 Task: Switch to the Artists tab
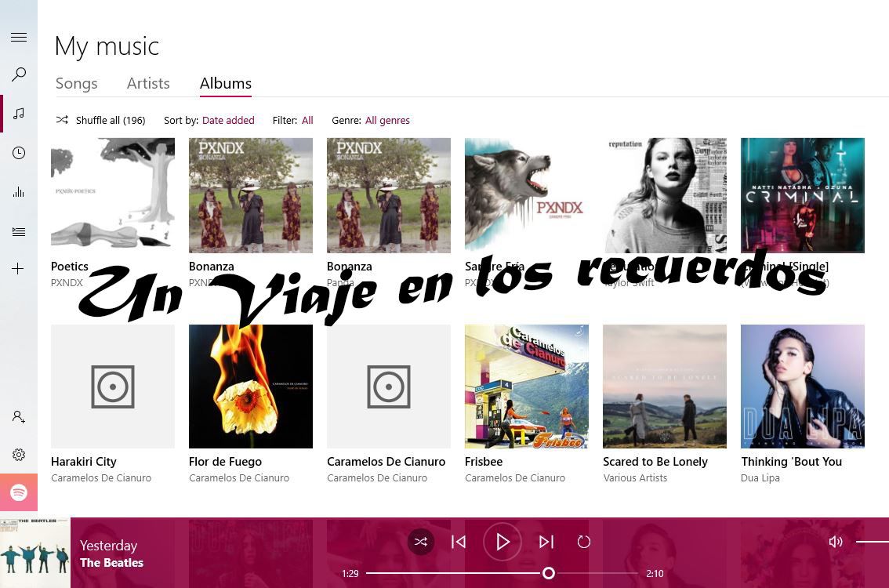click(x=148, y=83)
